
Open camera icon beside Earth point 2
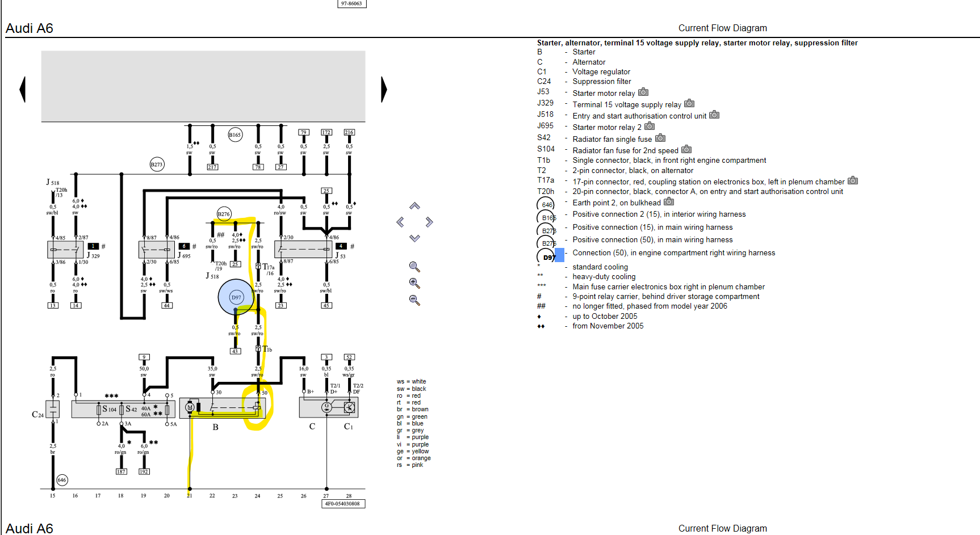(669, 202)
